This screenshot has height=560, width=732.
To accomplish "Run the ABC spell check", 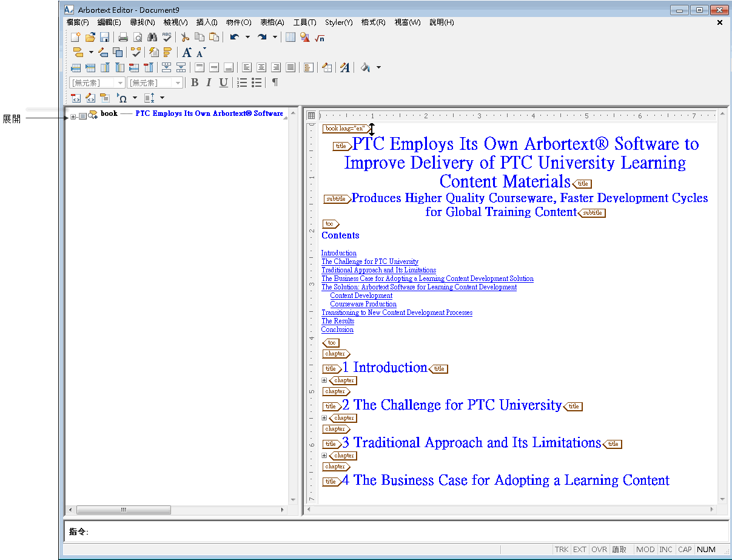I will 166,37.
